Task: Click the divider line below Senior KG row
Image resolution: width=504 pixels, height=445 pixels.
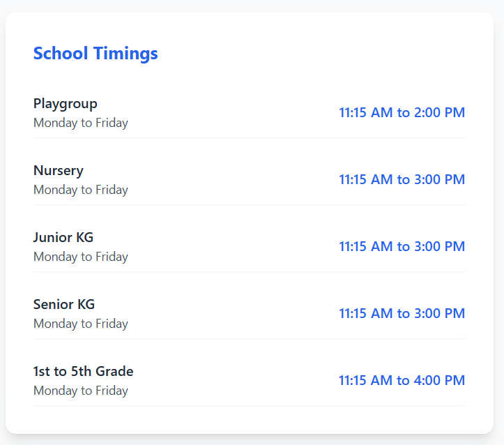Action: point(250,338)
